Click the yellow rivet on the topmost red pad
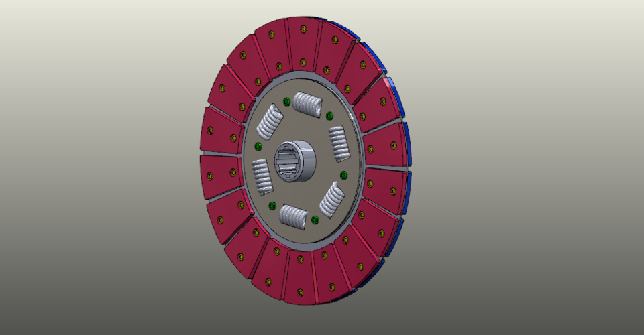This screenshot has height=335, width=644. coord(303,29)
